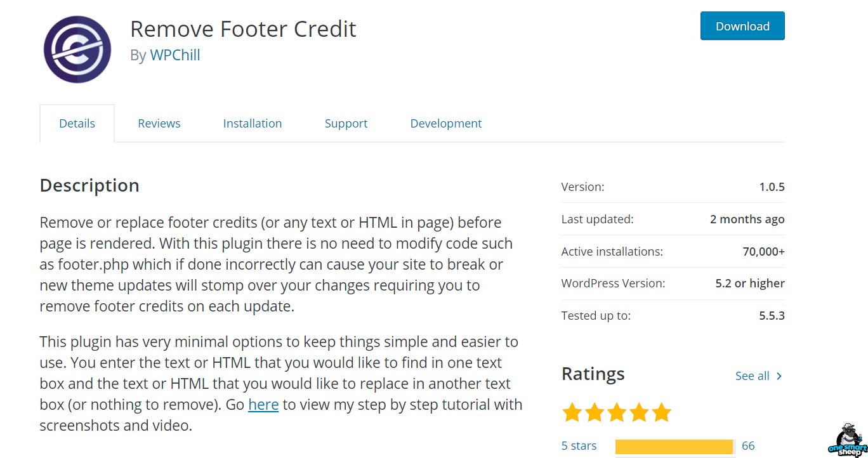This screenshot has height=458, width=868.
Task: Open the Installation tab
Action: [x=252, y=123]
